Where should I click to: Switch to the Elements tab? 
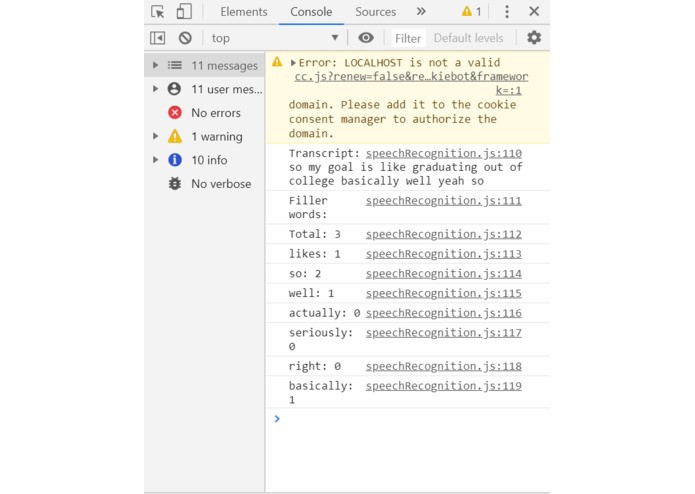pyautogui.click(x=244, y=12)
